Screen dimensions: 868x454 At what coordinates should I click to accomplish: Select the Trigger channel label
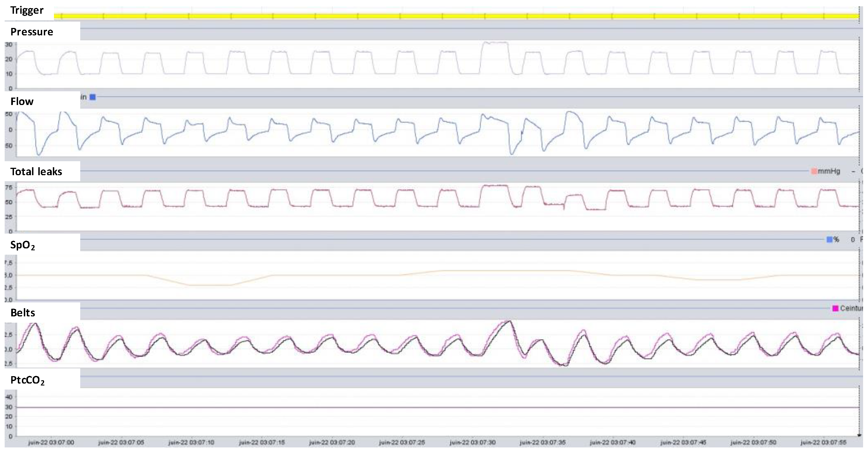(27, 10)
